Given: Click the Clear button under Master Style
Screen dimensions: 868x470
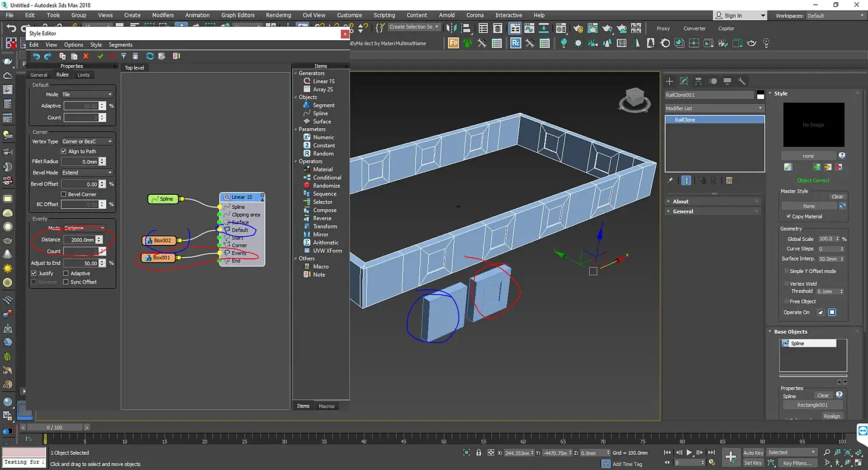Looking at the screenshot, I should tap(837, 197).
